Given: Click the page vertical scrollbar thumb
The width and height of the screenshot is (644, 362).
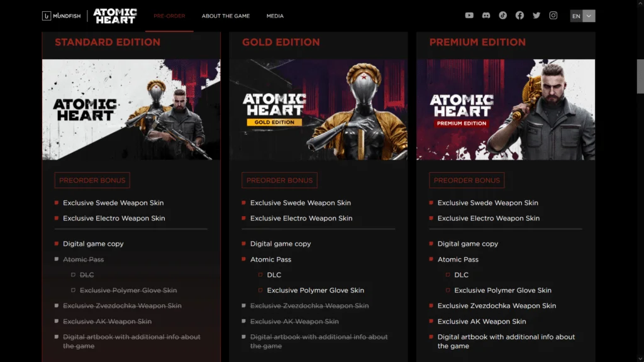Looking at the screenshot, I should pyautogui.click(x=640, y=76).
